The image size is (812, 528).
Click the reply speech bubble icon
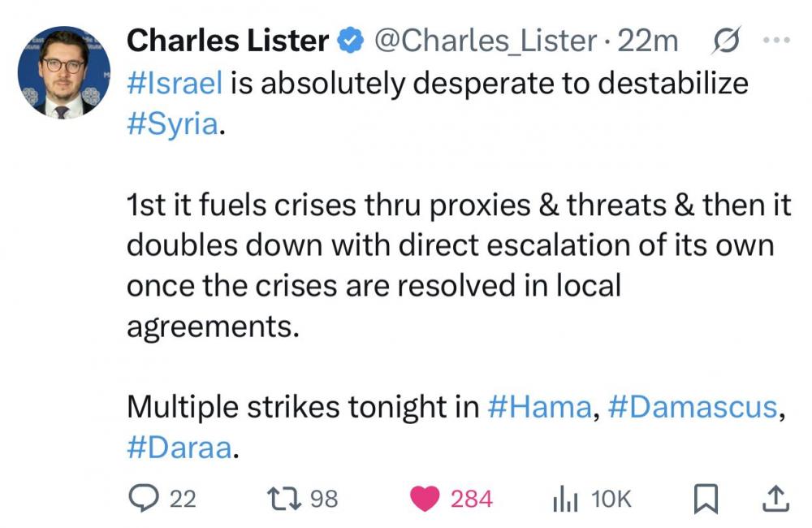[x=145, y=497]
